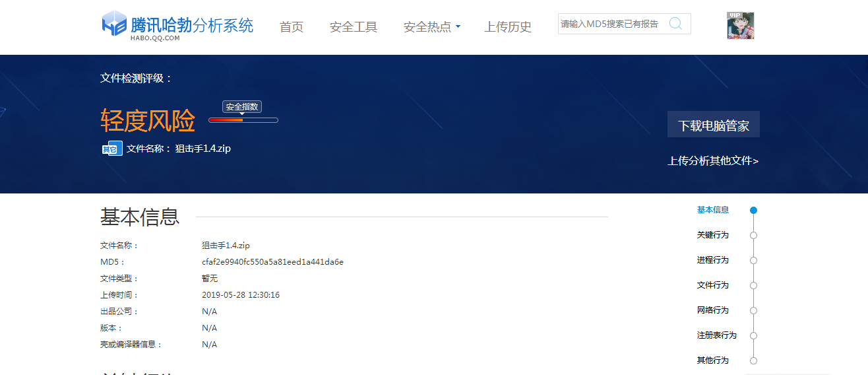Image resolution: width=868 pixels, height=375 pixels.
Task: Jump to 基本信息 section in sidebar
Action: point(713,210)
